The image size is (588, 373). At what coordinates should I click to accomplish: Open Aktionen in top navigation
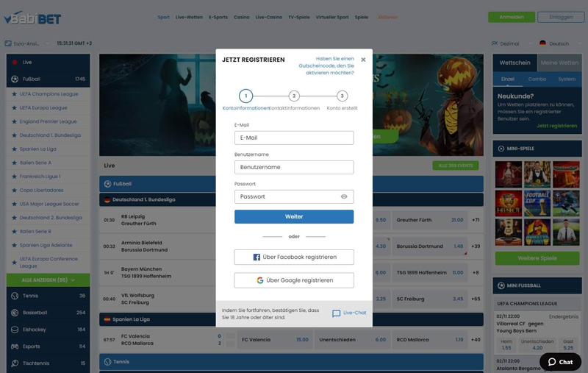[387, 17]
